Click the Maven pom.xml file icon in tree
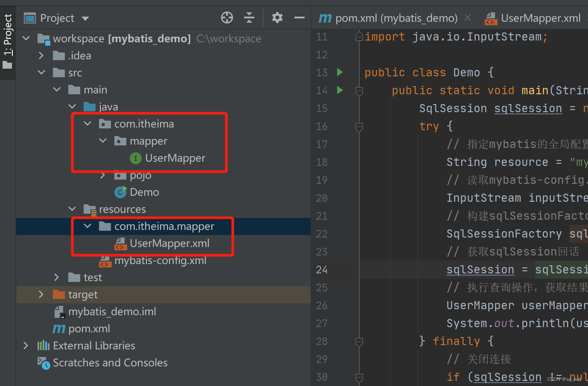Image resolution: width=588 pixels, height=386 pixels. click(59, 329)
